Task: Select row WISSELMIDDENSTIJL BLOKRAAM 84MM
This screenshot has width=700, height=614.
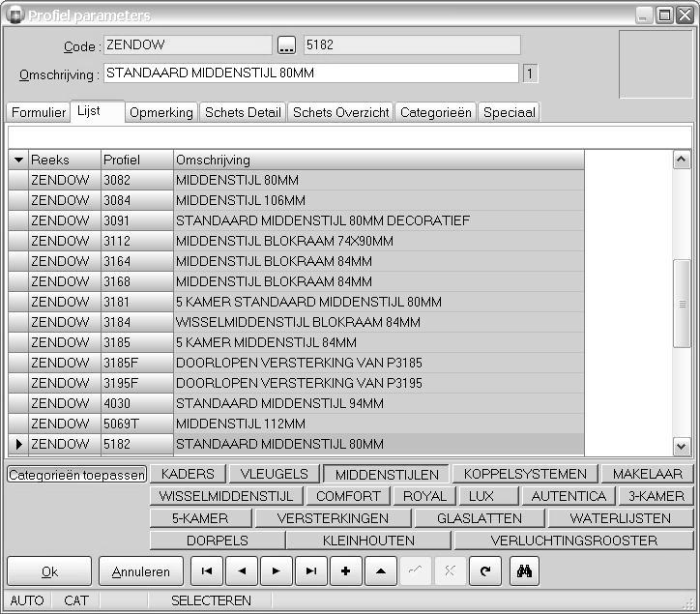Action: [297, 322]
